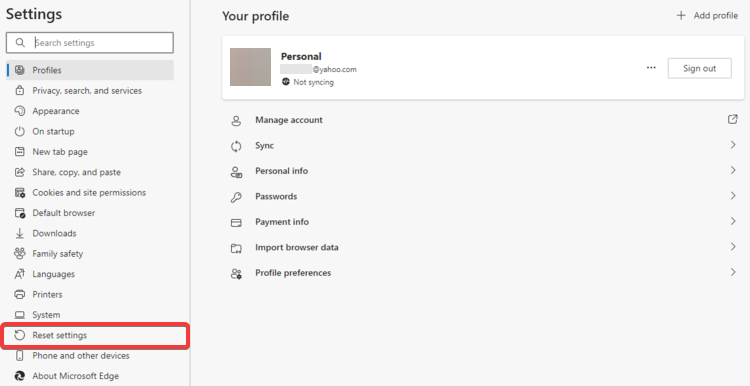Expand the Personal info chevron

pyautogui.click(x=733, y=170)
